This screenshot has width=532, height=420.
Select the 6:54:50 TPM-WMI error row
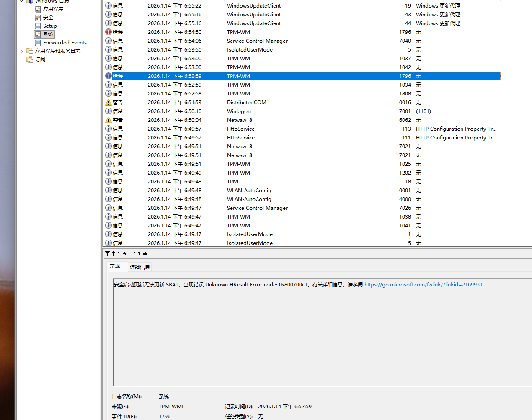click(302, 32)
